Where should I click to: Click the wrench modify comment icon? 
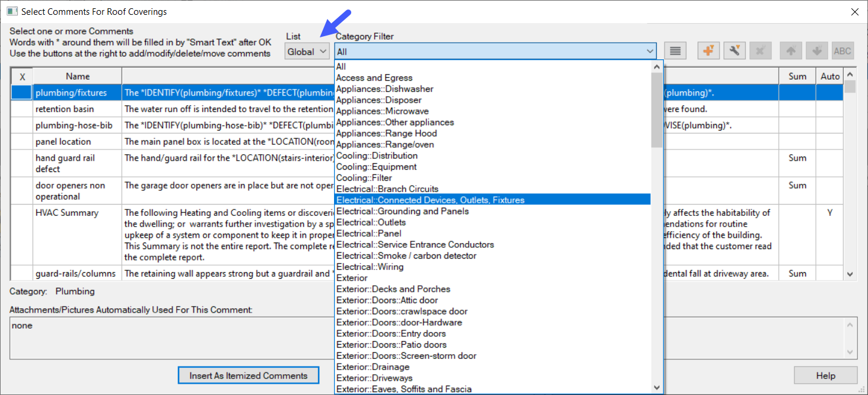pos(734,51)
